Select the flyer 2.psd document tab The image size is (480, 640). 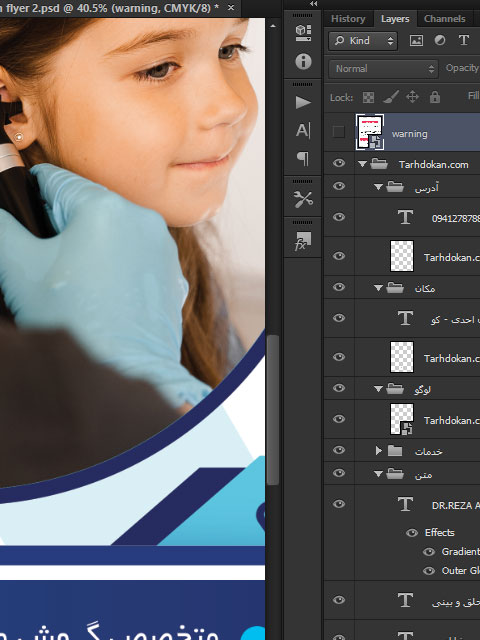pyautogui.click(x=110, y=8)
